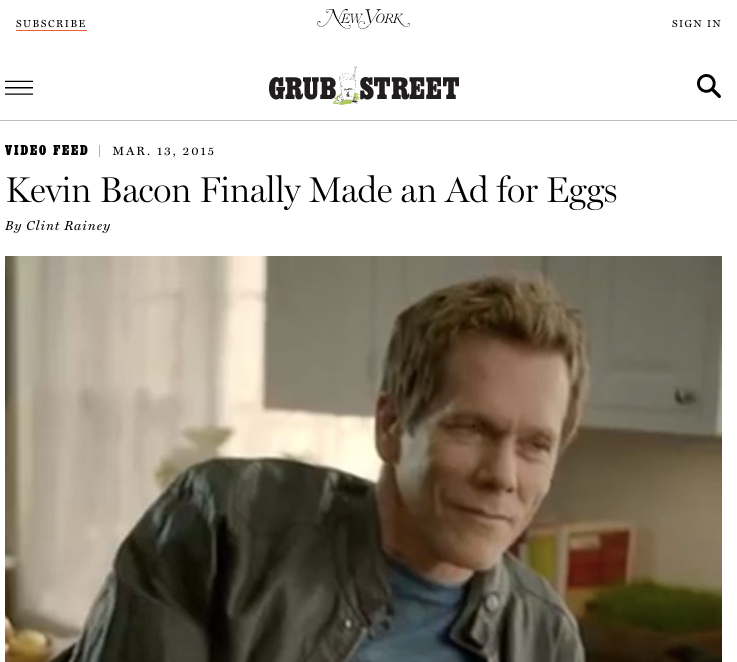Click the Mar. 13, 2015 date
The height and width of the screenshot is (662, 737).
[164, 151]
